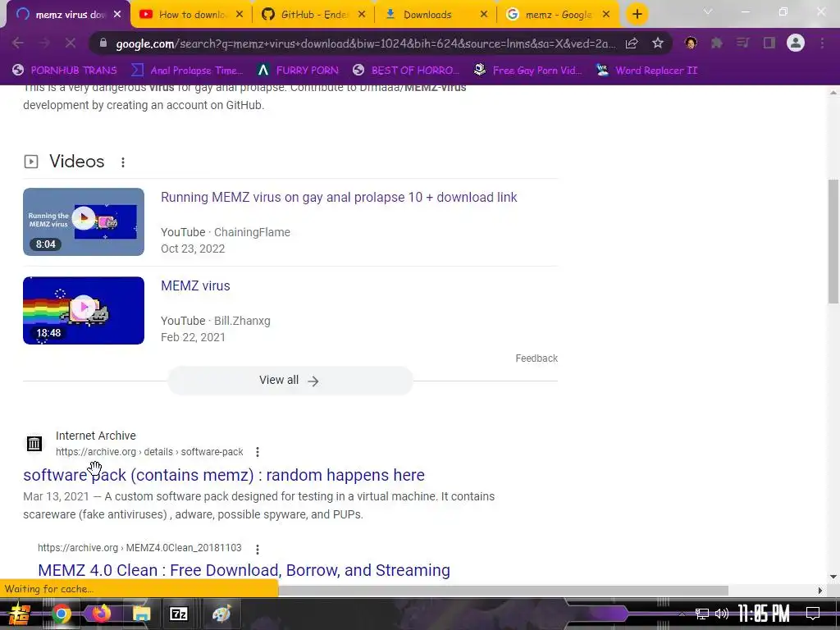840x630 pixels.
Task: Open Google Chrome from the taskbar
Action: coord(62,614)
